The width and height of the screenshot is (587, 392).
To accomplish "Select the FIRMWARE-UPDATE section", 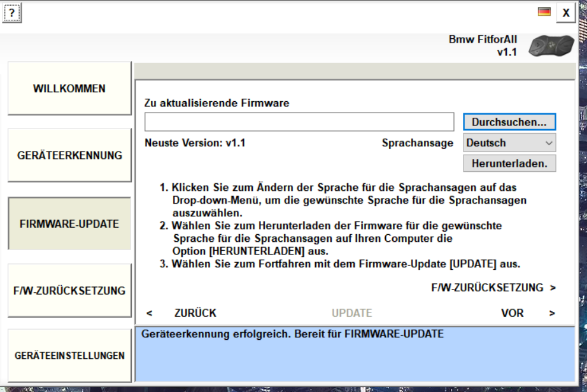I will tap(69, 224).
